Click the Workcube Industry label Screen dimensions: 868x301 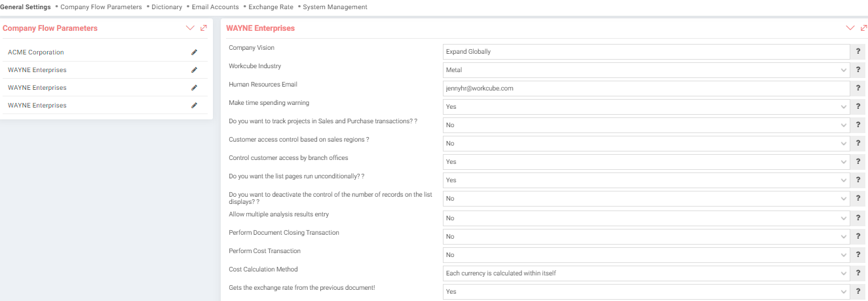pyautogui.click(x=255, y=66)
